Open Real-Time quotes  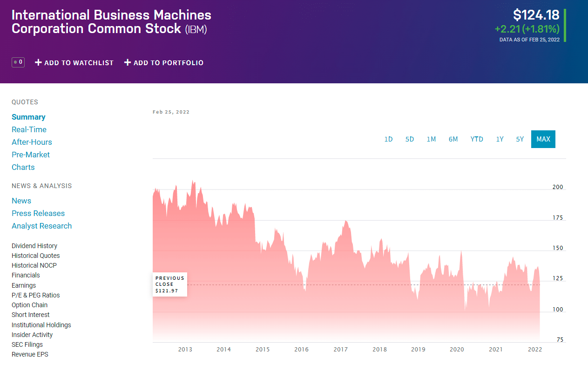(x=29, y=129)
